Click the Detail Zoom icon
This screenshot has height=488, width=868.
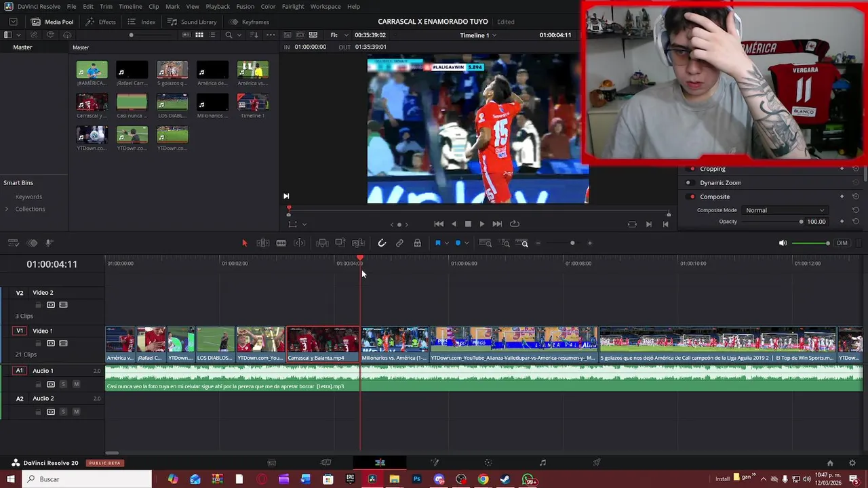pyautogui.click(x=505, y=243)
